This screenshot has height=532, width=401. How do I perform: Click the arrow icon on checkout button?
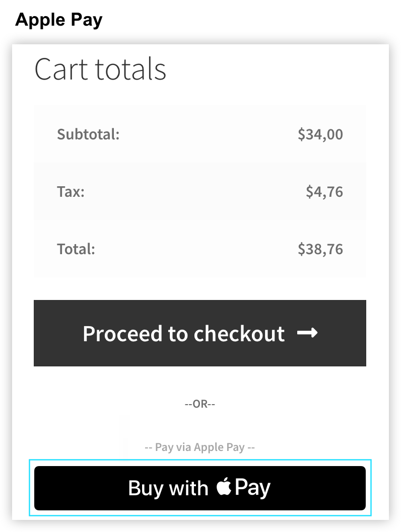(x=307, y=333)
